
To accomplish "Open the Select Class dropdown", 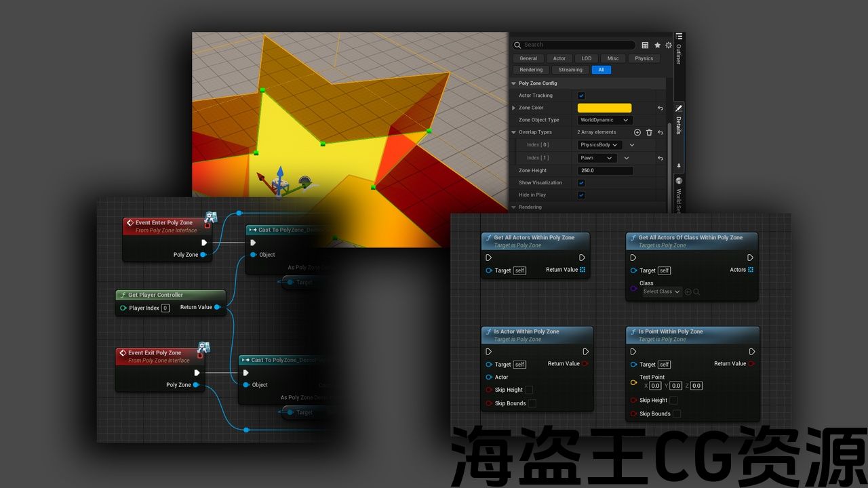I will (661, 292).
